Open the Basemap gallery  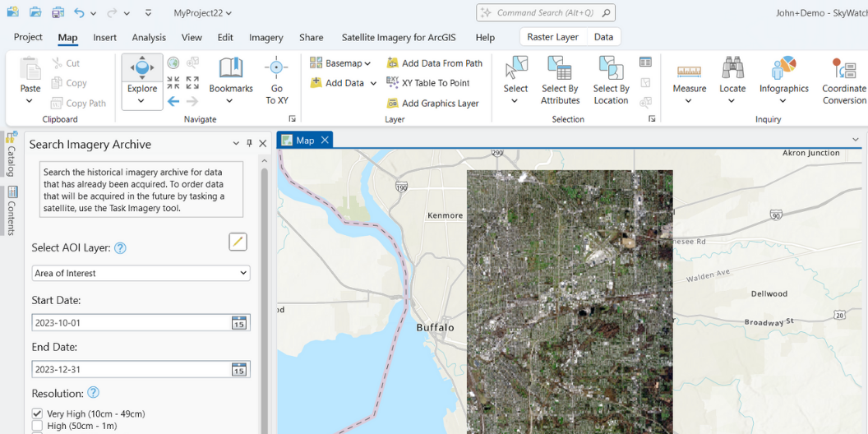click(x=340, y=63)
